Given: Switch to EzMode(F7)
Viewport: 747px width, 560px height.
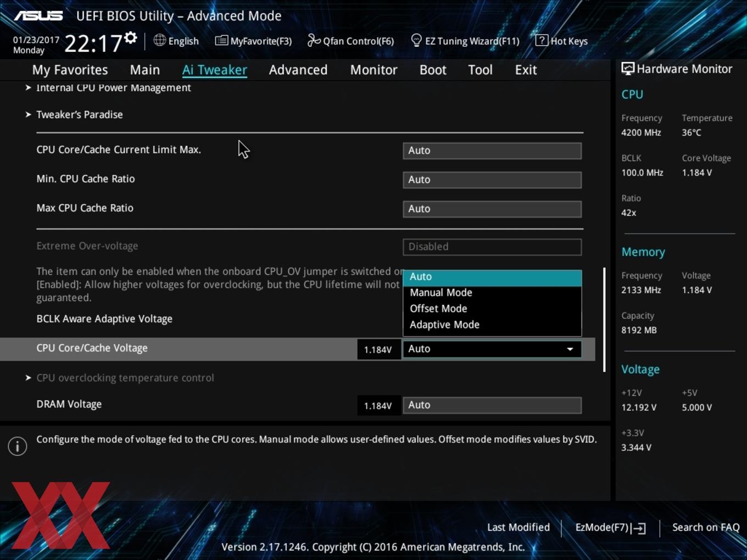Looking at the screenshot, I should tap(602, 528).
